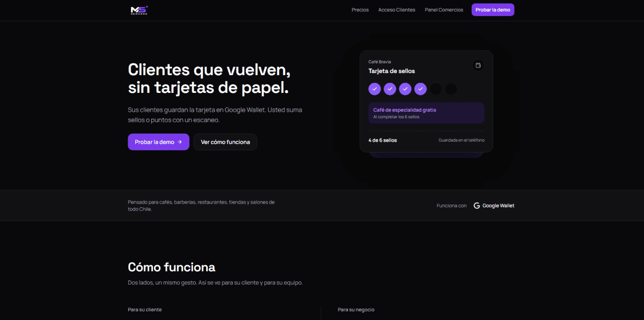
Task: Click the Tarjeta de sellos card title
Action: pyautogui.click(x=391, y=71)
